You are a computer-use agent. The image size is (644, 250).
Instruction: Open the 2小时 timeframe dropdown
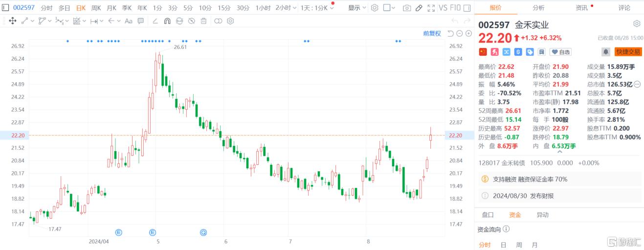point(286,8)
